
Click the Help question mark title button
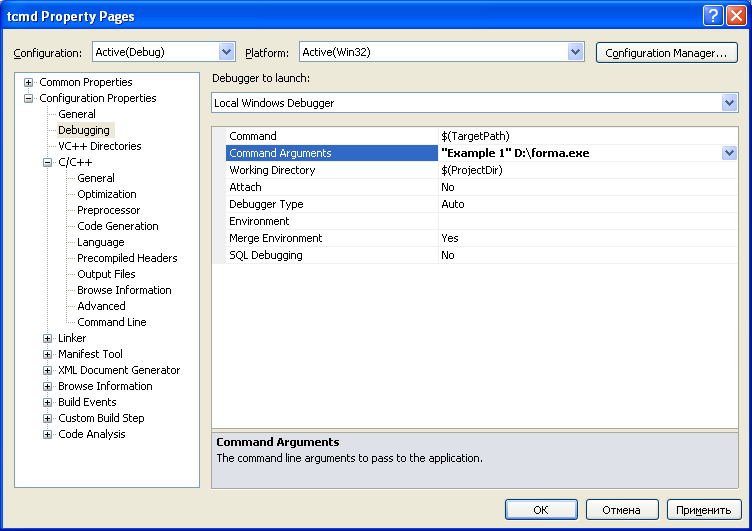[713, 15]
